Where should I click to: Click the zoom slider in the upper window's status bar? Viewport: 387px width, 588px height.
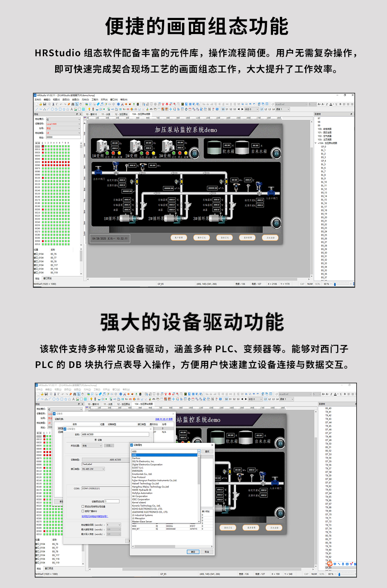pyautogui.click(x=335, y=284)
